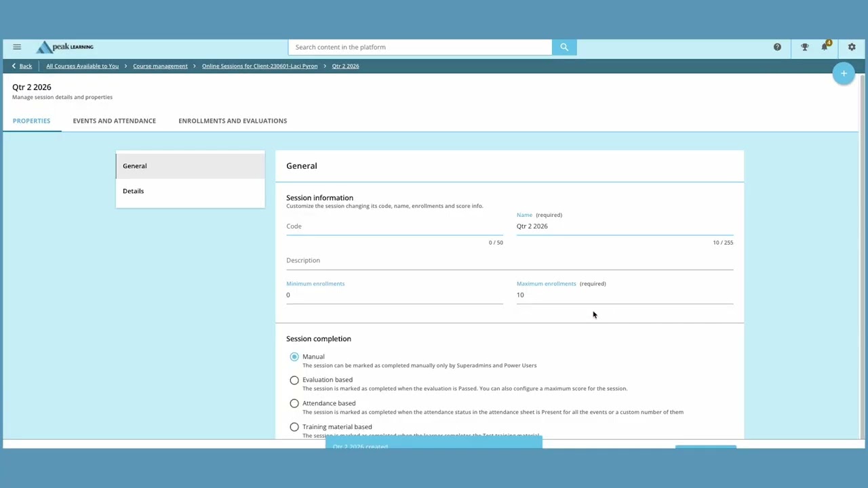Open the notifications bell
This screenshot has width=868, height=488.
tap(825, 47)
